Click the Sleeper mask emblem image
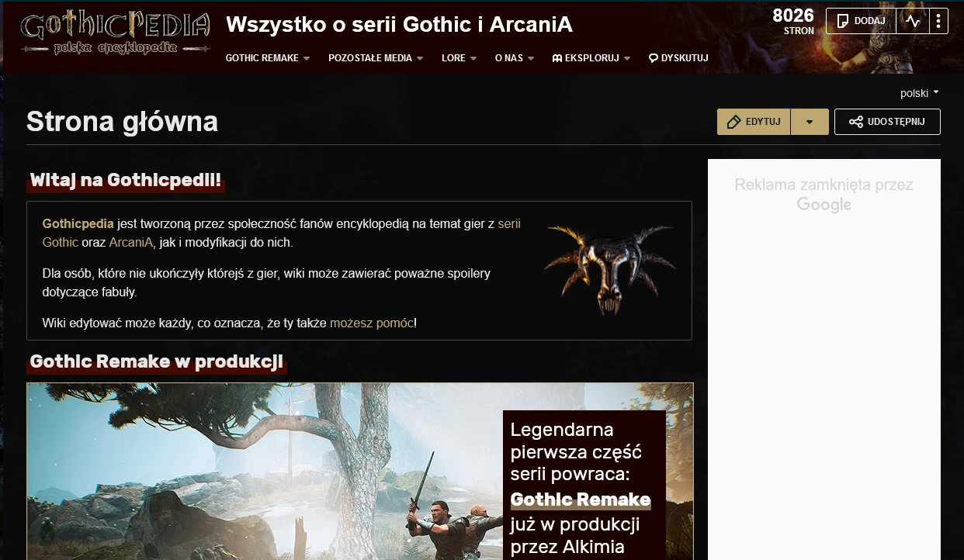964x560 pixels. pyautogui.click(x=609, y=269)
